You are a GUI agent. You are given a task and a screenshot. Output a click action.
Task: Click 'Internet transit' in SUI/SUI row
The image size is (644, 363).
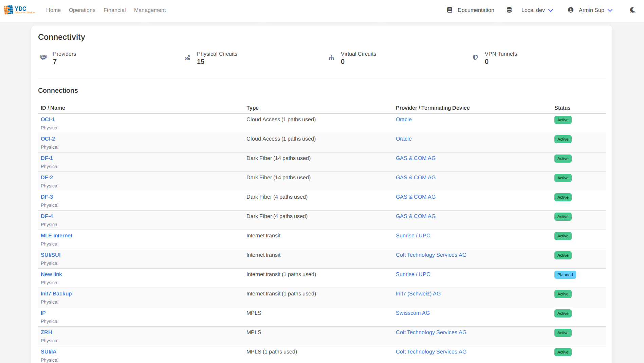coord(263,255)
